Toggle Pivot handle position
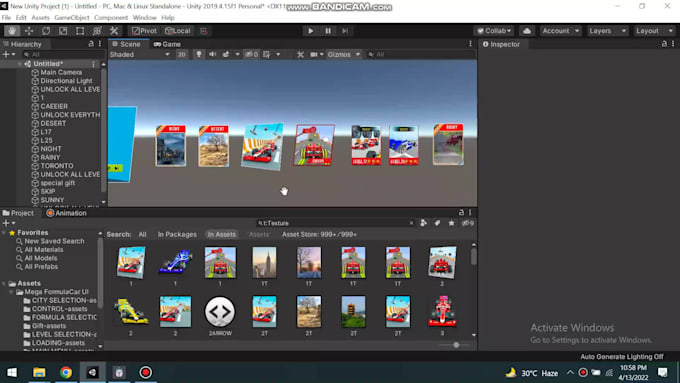The height and width of the screenshot is (383, 680). click(x=144, y=31)
